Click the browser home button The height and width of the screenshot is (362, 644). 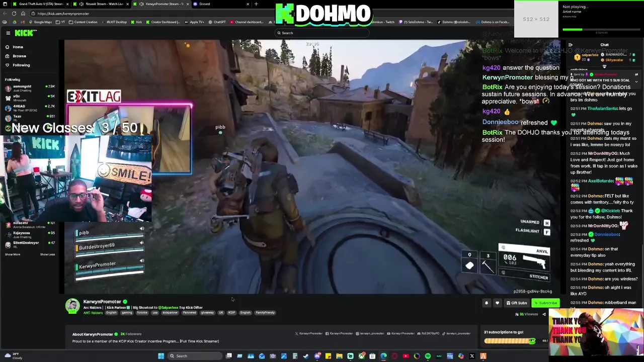point(23,14)
